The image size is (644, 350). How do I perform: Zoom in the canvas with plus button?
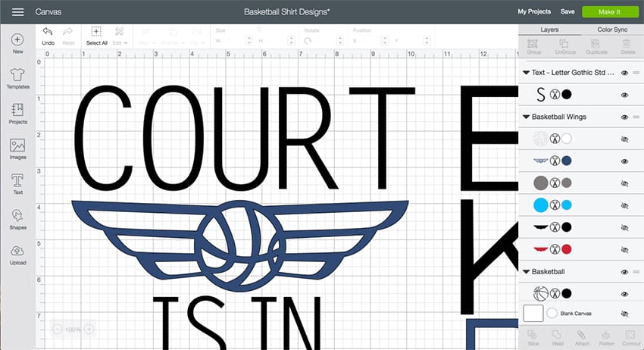pos(89,329)
